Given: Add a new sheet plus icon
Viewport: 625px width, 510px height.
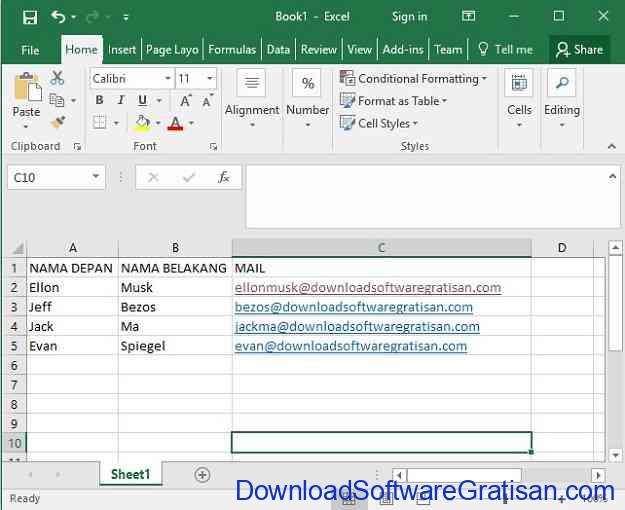Looking at the screenshot, I should click(x=202, y=475).
